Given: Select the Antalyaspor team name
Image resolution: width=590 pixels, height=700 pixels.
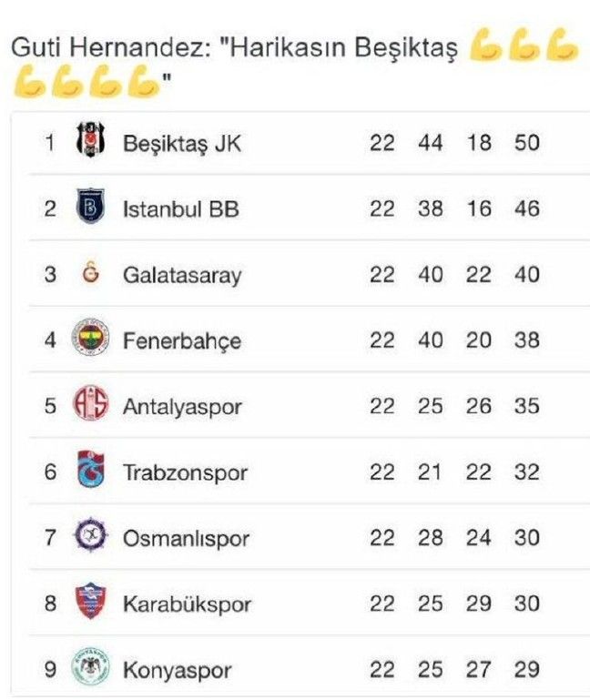Looking at the screenshot, I should pos(182,407).
